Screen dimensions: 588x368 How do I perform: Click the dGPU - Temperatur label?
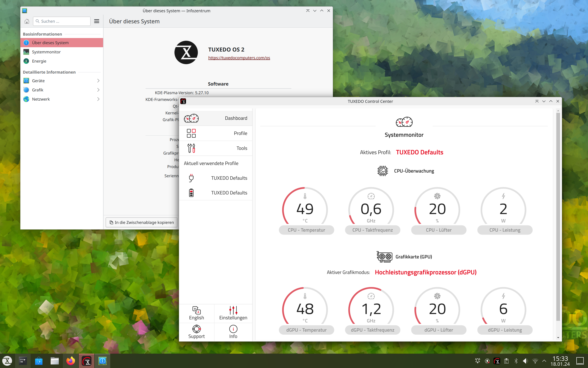pos(306,330)
